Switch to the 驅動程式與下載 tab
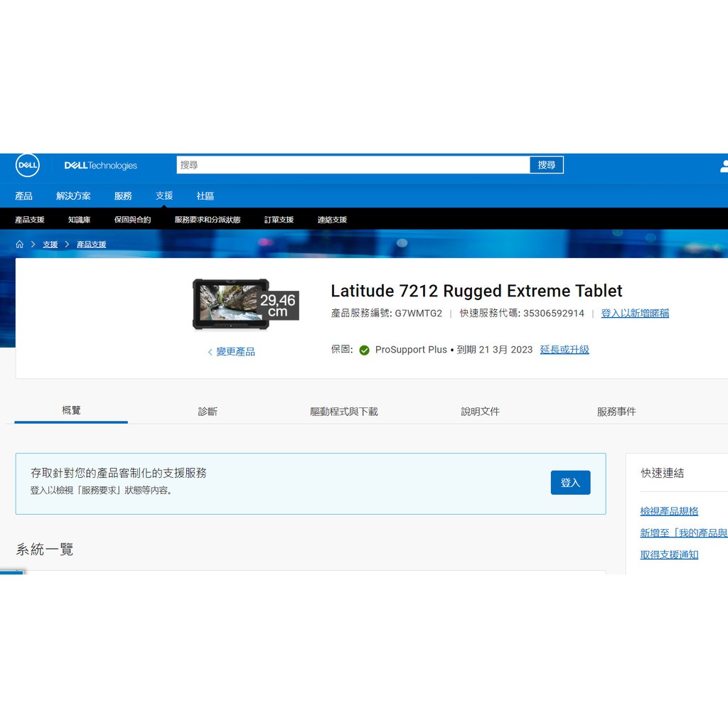 point(344,412)
